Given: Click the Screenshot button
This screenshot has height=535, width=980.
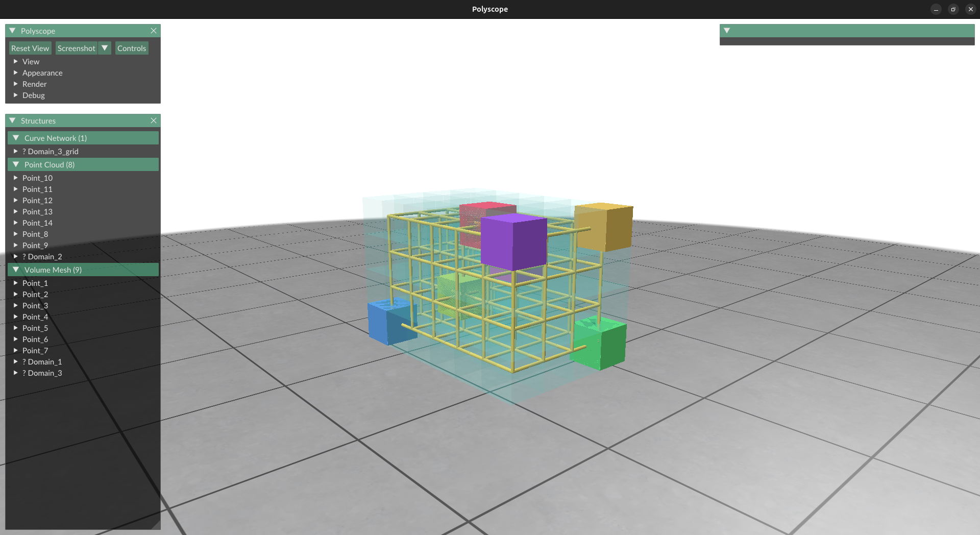Looking at the screenshot, I should [76, 48].
